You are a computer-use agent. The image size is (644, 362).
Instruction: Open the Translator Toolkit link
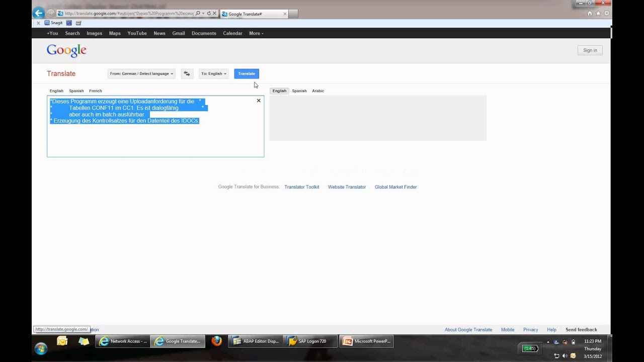[302, 187]
